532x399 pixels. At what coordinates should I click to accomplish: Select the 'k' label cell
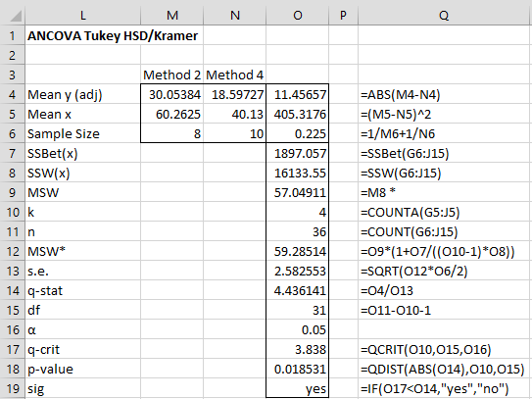82,212
